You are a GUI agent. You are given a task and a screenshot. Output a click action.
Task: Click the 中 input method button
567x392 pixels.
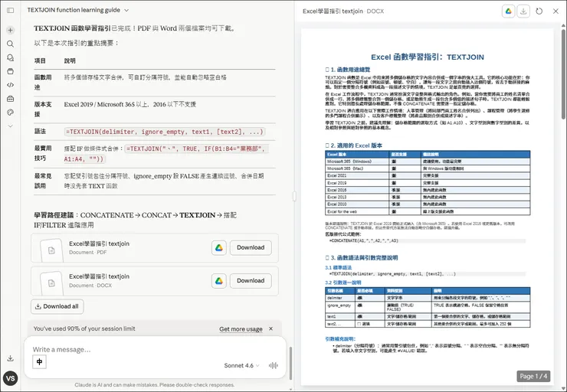tap(39, 361)
